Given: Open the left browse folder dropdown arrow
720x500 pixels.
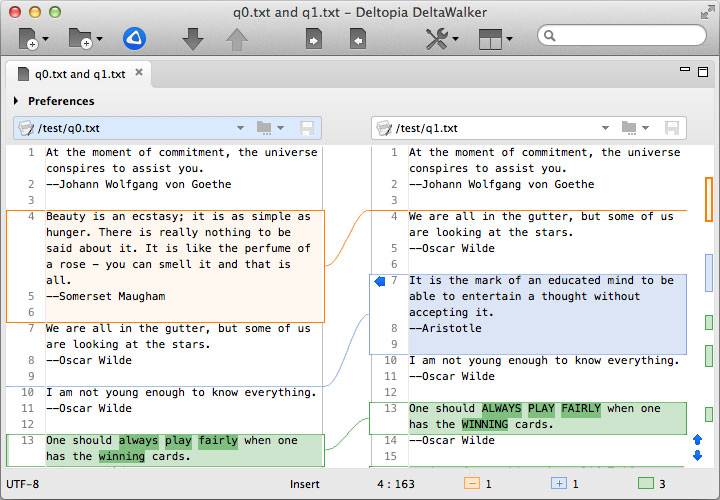Looking at the screenshot, I should click(280, 128).
